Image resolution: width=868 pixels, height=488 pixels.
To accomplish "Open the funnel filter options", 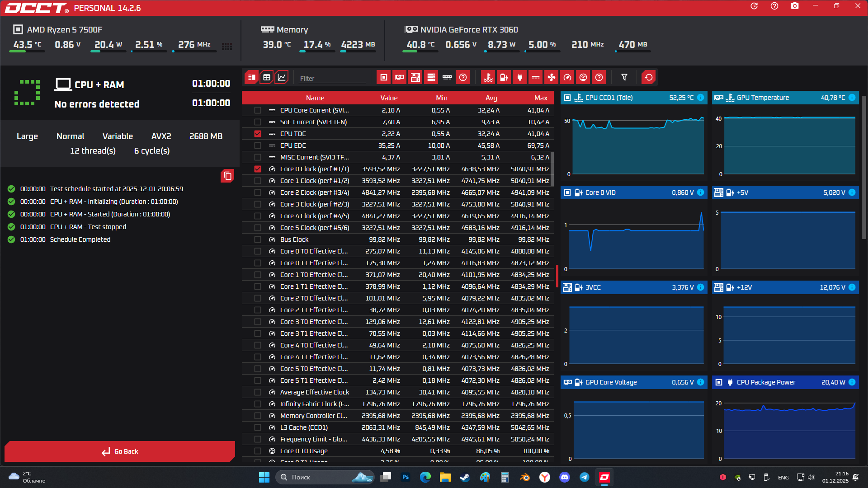I will (624, 77).
